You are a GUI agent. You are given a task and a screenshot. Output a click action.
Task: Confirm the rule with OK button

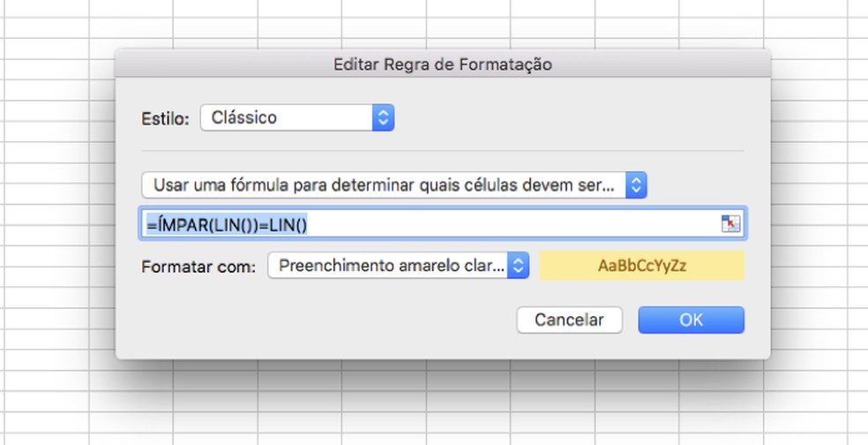point(691,320)
